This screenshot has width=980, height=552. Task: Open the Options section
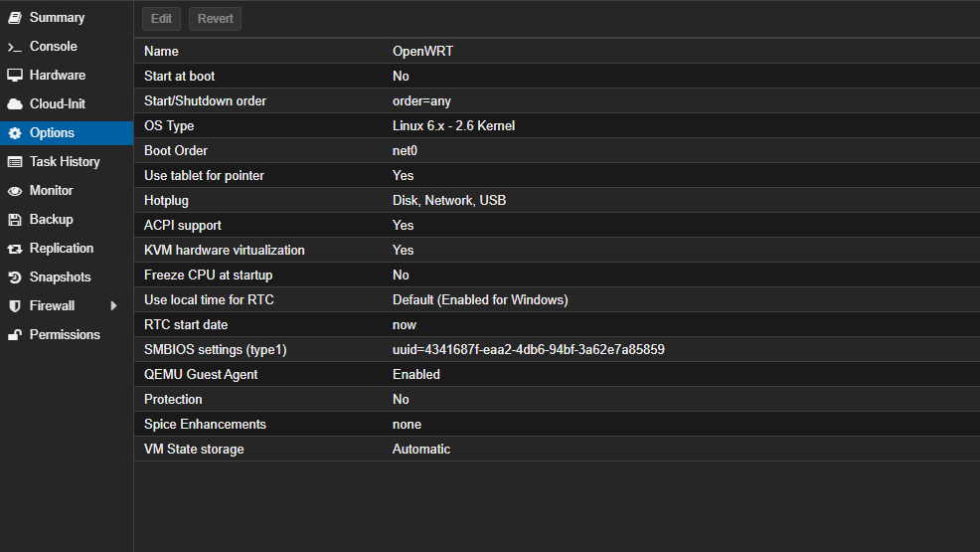(52, 133)
